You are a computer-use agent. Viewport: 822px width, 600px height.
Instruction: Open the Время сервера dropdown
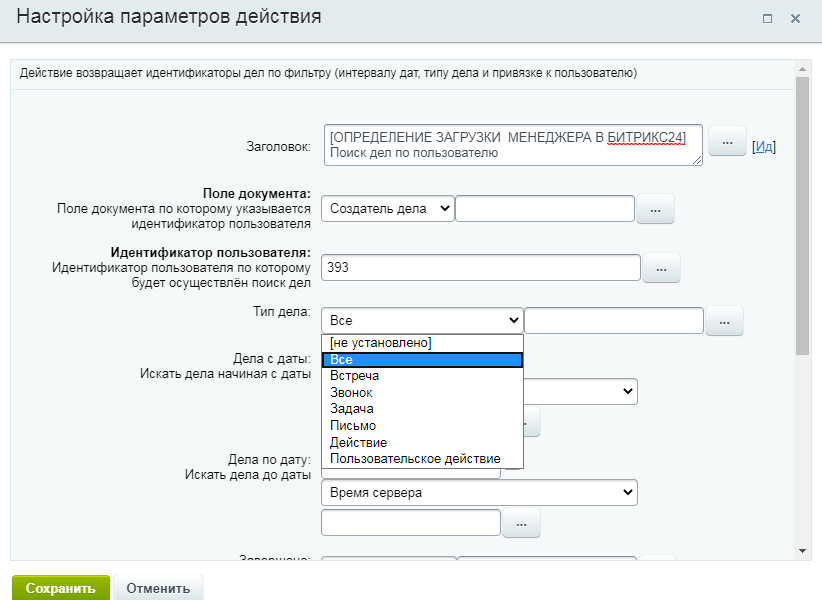479,492
